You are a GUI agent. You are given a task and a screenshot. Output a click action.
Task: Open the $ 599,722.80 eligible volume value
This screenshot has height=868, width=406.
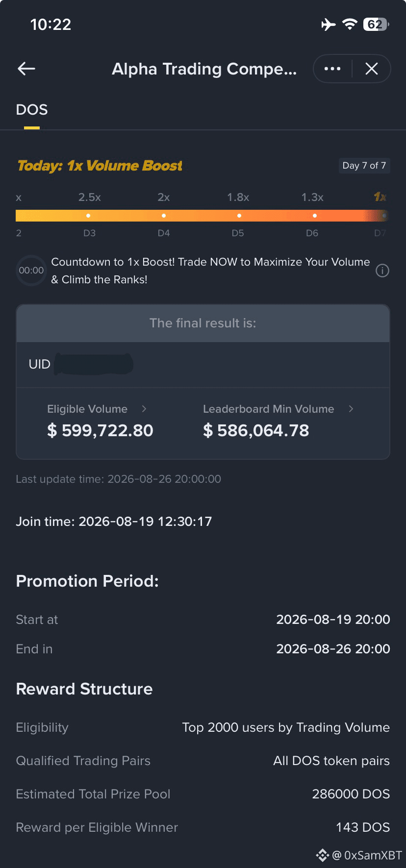click(x=100, y=430)
